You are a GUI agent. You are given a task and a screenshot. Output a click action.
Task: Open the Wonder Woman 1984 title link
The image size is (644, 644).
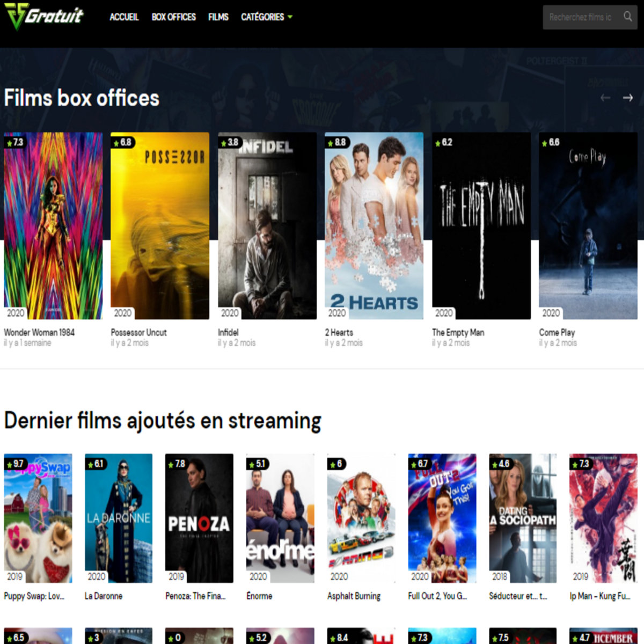pos(39,332)
